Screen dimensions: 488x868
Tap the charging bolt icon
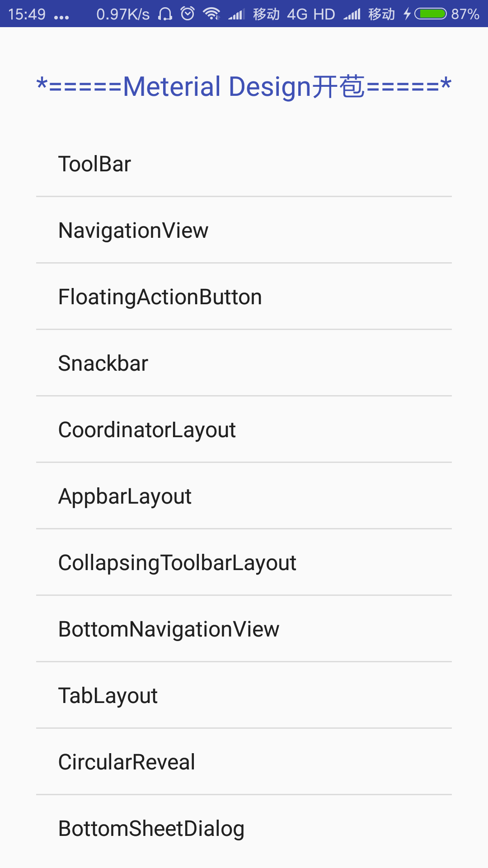407,14
